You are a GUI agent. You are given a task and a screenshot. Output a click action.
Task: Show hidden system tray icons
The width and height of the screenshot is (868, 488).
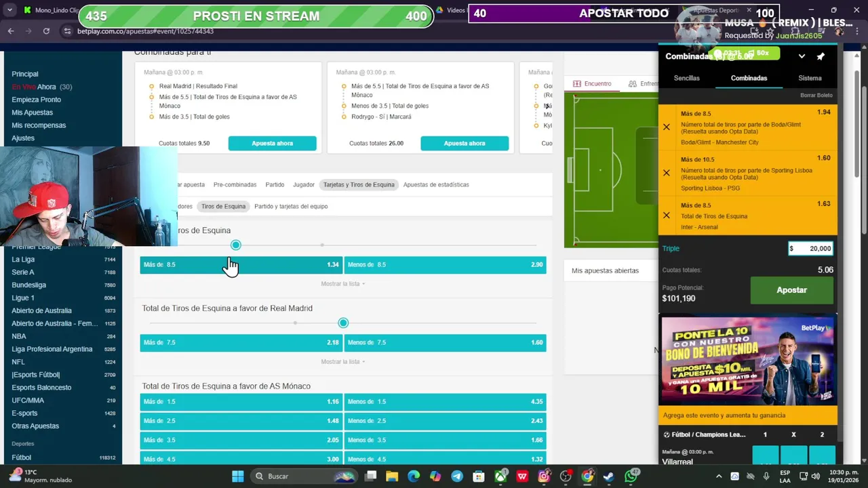[719, 476]
